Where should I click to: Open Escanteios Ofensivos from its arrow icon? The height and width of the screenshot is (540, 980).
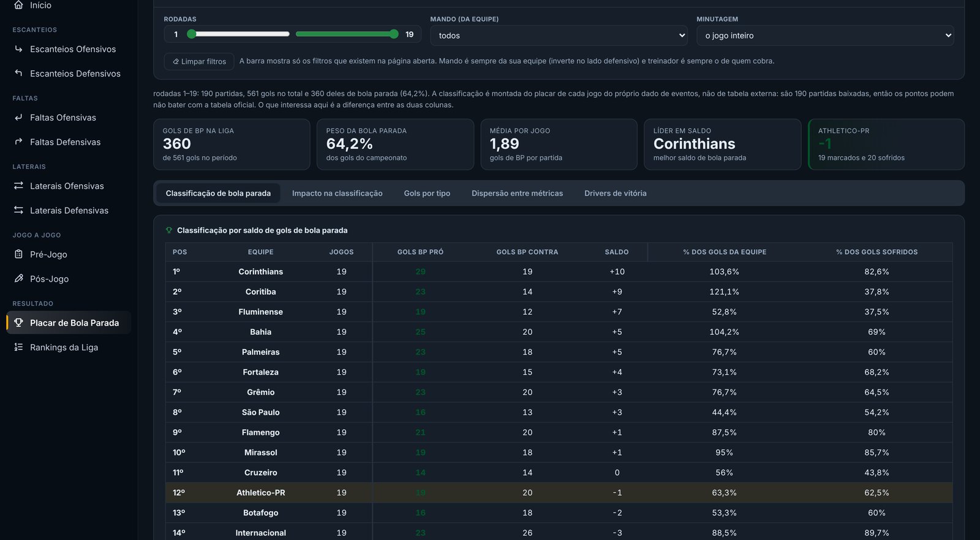point(18,49)
